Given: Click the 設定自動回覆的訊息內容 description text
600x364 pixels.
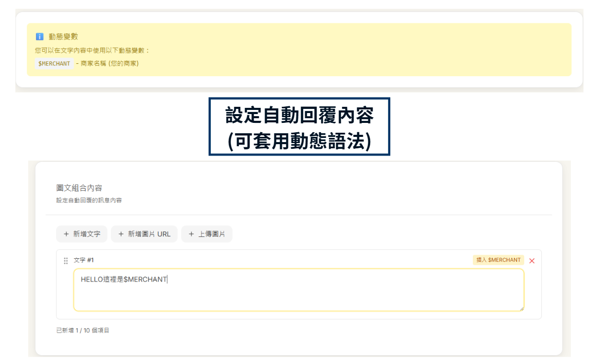Looking at the screenshot, I should [89, 200].
